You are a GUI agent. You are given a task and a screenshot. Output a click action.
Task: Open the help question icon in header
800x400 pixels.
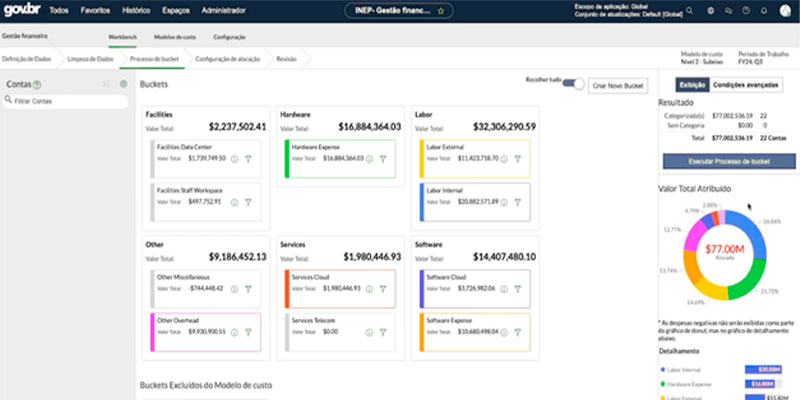(746, 11)
